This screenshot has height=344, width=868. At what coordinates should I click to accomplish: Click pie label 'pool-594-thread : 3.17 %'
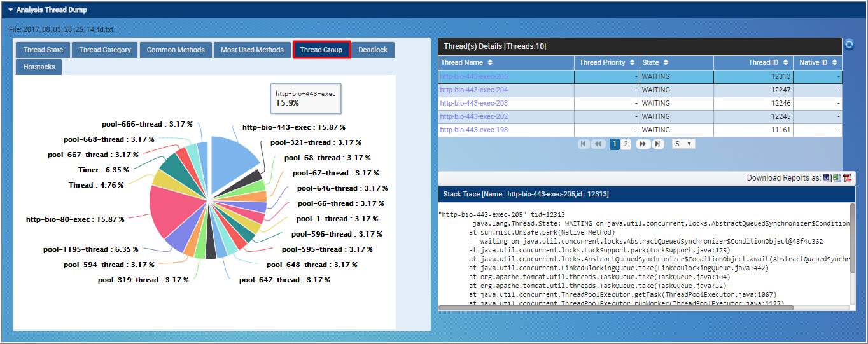(x=109, y=265)
